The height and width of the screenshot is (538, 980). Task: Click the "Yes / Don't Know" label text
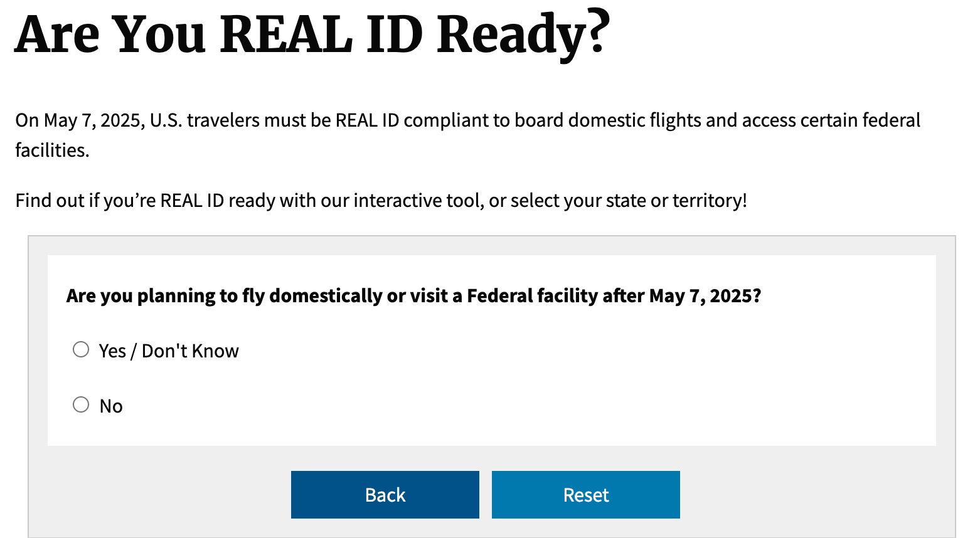tap(169, 351)
